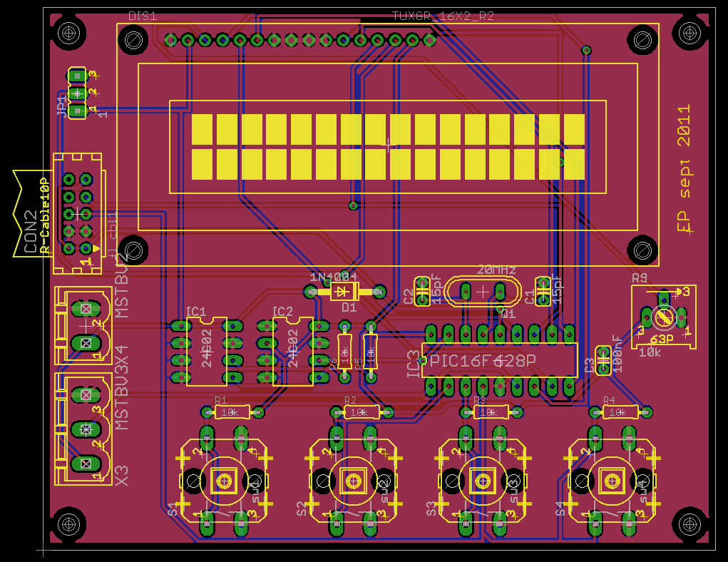Click the two-pin MSTBV2 terminal block

click(86, 326)
